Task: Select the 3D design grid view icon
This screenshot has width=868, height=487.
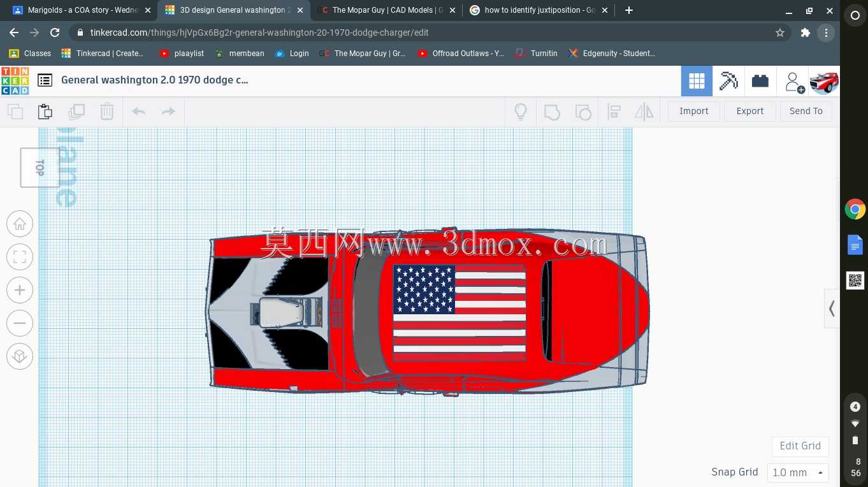Action: [x=697, y=81]
